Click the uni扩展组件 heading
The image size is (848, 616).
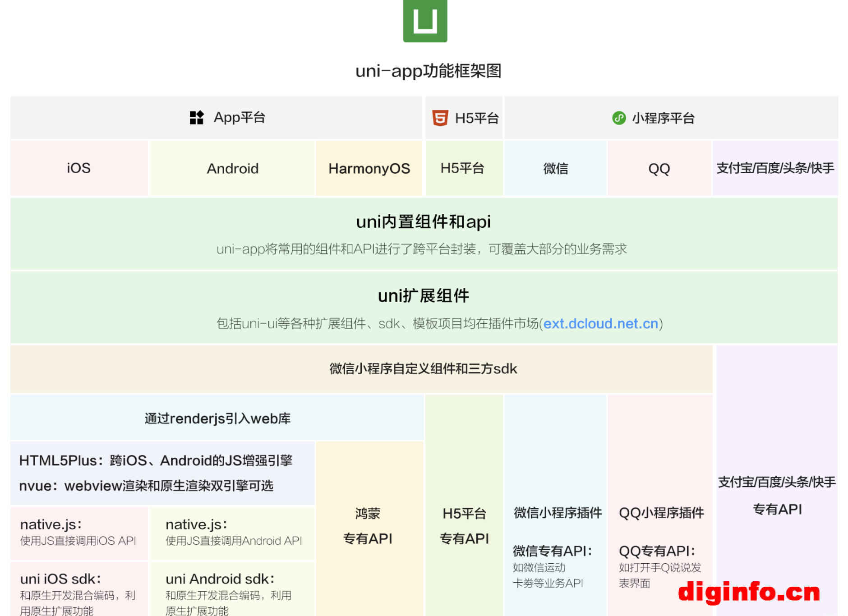tap(424, 296)
